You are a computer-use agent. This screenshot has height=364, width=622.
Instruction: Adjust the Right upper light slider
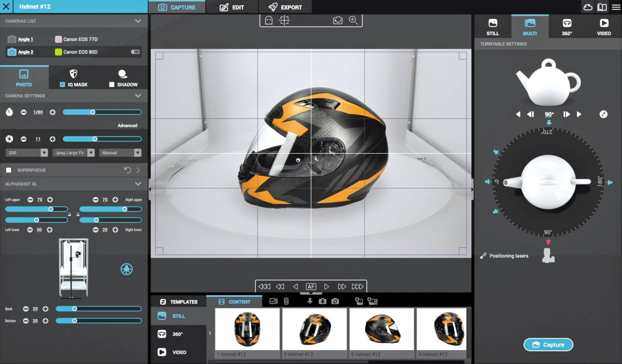(x=110, y=209)
